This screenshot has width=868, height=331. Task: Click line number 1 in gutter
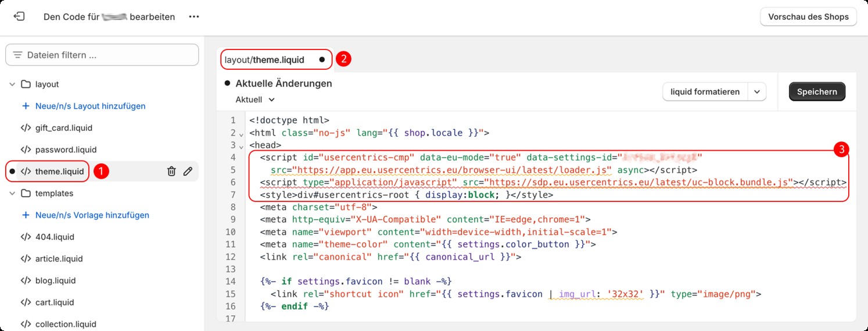(233, 120)
